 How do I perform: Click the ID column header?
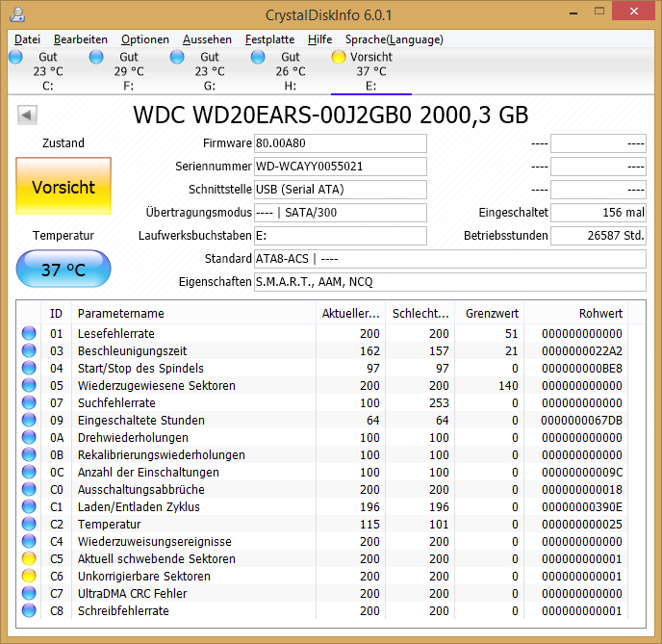click(56, 314)
